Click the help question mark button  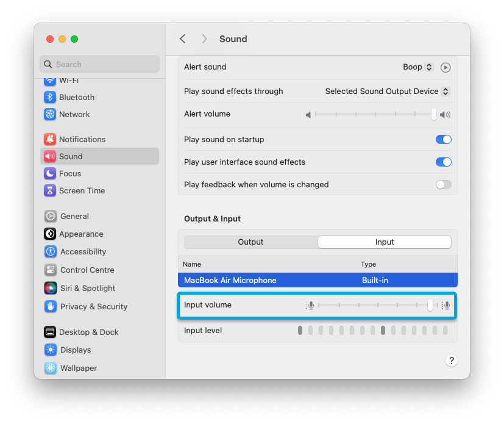(x=451, y=361)
